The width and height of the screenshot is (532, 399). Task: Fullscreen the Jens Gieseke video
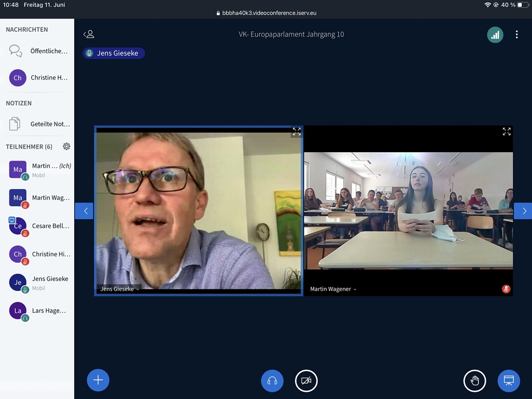point(296,132)
